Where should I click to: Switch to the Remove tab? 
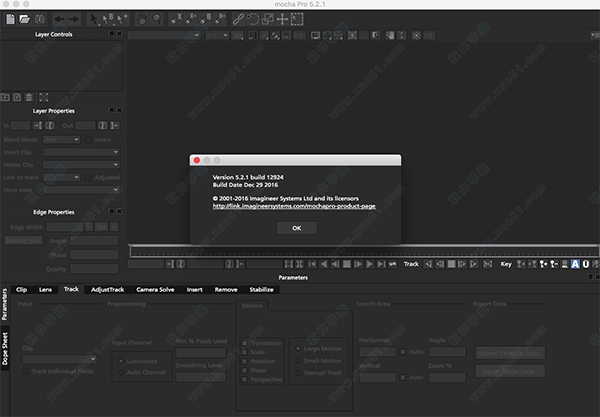(x=226, y=290)
